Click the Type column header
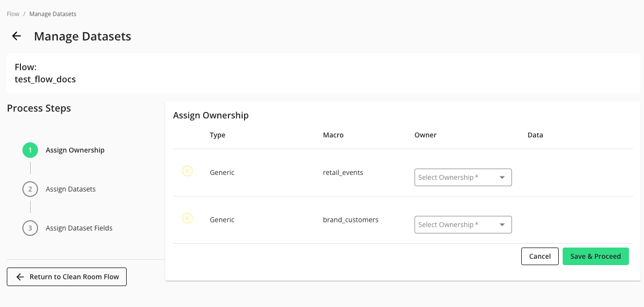Viewport: 644px width, 307px height. (x=217, y=135)
